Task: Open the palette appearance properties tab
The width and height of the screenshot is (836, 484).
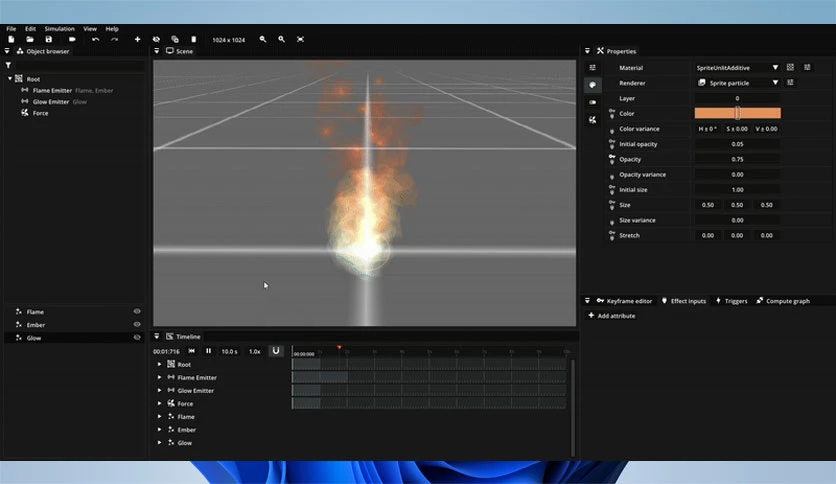Action: (592, 85)
